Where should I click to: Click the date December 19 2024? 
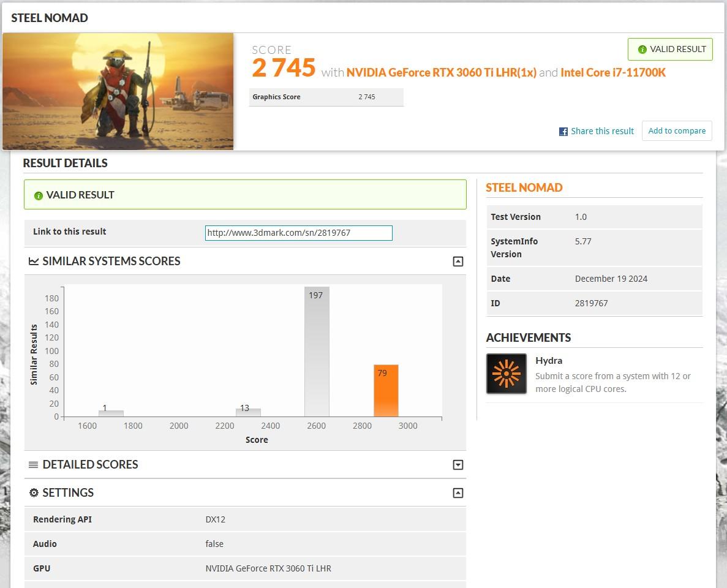click(x=611, y=279)
